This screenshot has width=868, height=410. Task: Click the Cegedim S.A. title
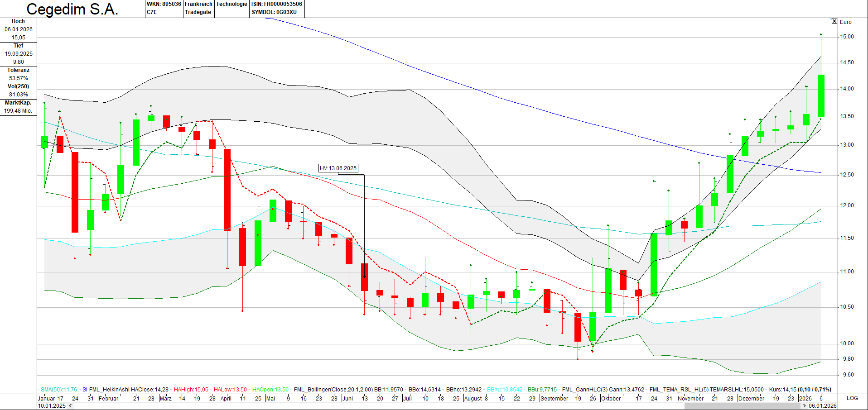point(72,9)
